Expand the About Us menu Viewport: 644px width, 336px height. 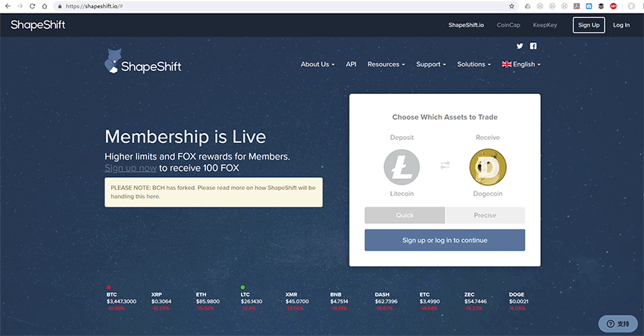[317, 64]
